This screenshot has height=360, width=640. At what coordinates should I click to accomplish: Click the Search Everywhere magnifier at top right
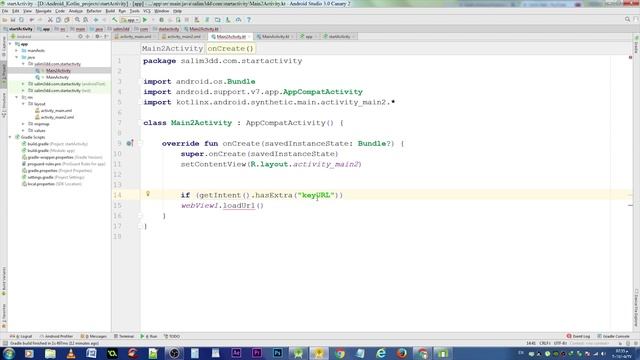pyautogui.click(x=627, y=20)
